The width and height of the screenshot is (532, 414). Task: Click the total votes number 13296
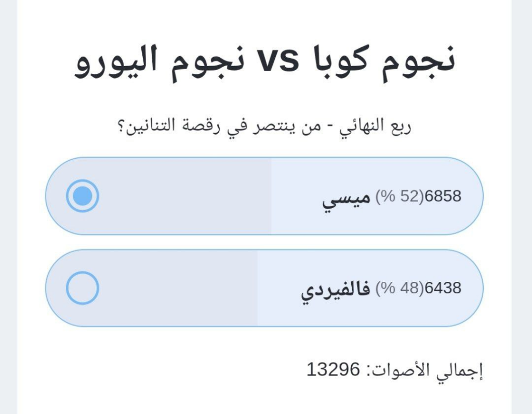coord(333,370)
